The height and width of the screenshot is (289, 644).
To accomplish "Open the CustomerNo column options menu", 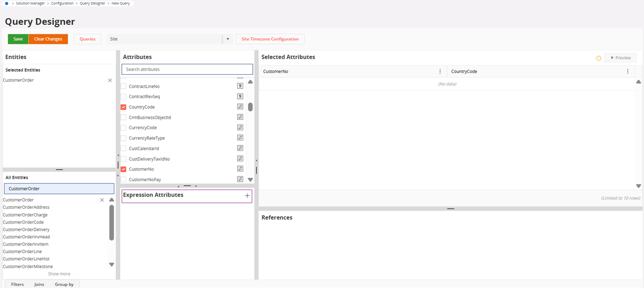I will pyautogui.click(x=439, y=72).
